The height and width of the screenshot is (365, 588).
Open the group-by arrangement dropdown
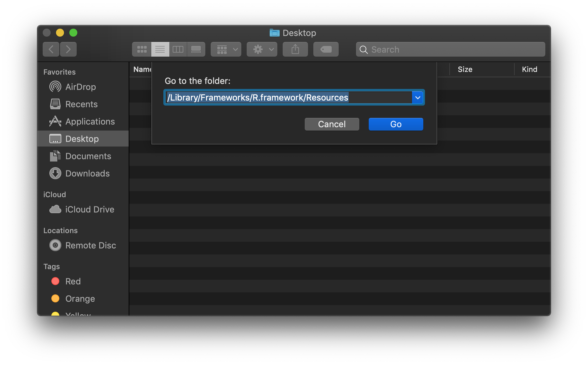click(226, 49)
